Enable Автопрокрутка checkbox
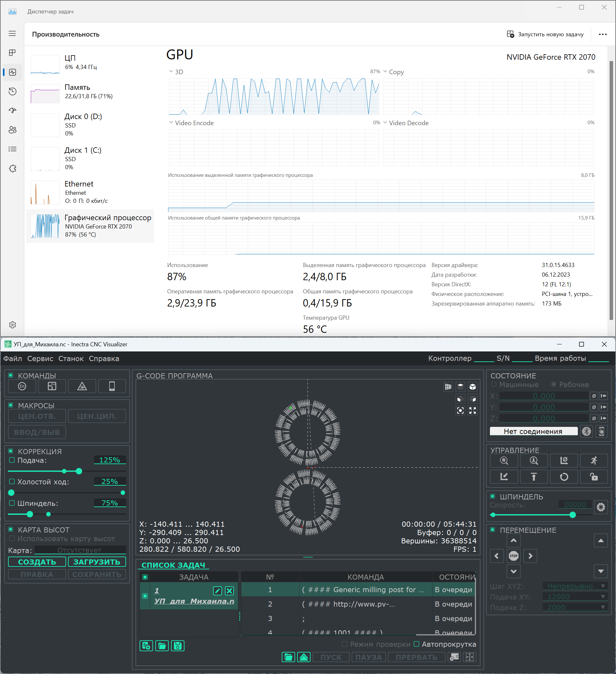Image resolution: width=616 pixels, height=674 pixels. [x=416, y=644]
